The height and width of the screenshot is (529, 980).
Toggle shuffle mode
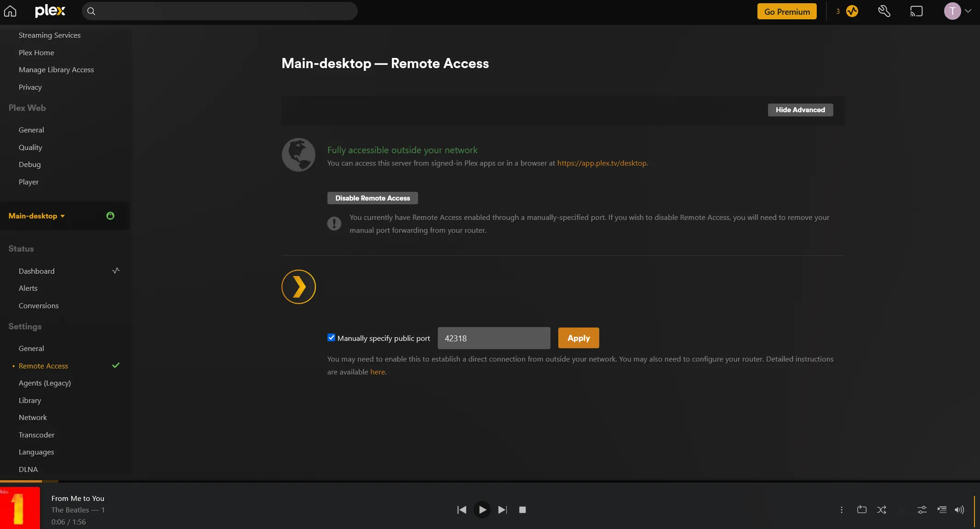pyautogui.click(x=882, y=510)
